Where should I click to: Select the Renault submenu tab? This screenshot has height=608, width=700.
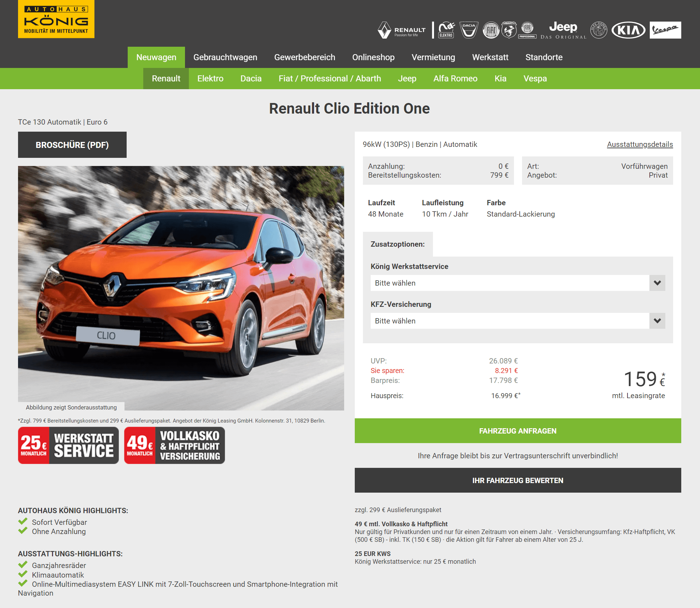(166, 79)
